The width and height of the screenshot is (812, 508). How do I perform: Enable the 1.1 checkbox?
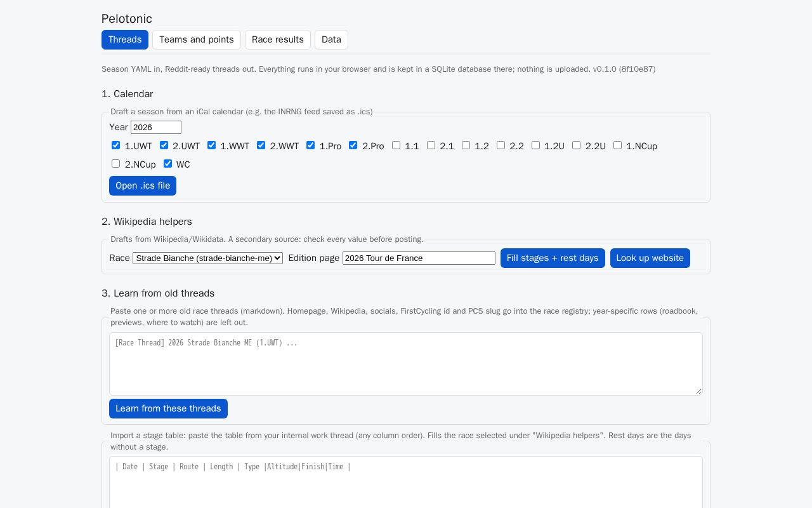pyautogui.click(x=396, y=145)
